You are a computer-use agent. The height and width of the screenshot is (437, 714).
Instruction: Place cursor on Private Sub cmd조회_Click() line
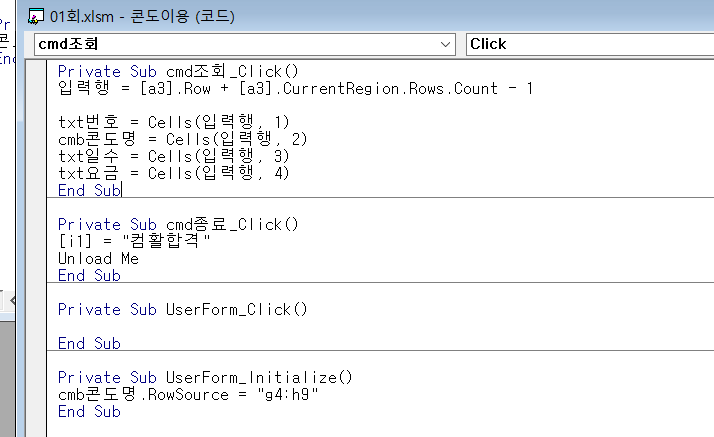point(178,71)
